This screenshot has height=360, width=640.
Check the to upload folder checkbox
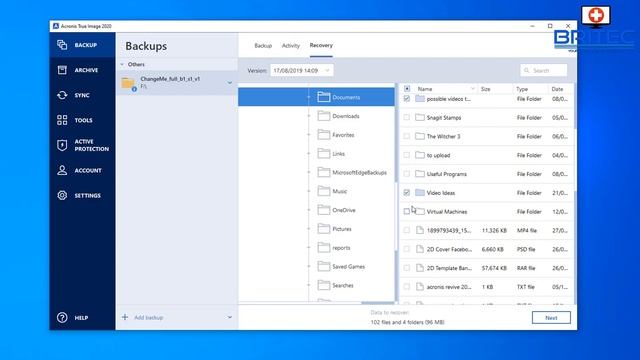407,155
